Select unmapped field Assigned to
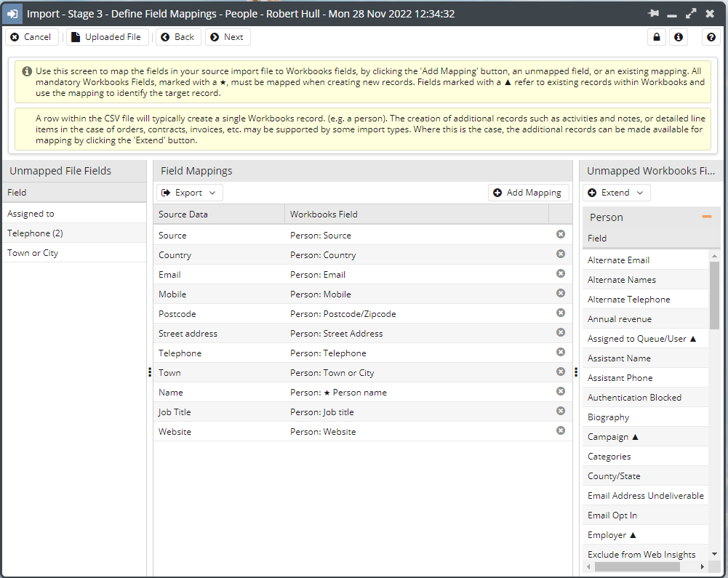 coord(74,214)
